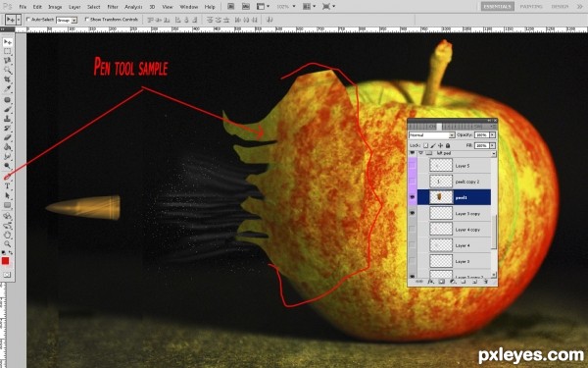Enable the Auto-Select checkbox

coord(28,20)
